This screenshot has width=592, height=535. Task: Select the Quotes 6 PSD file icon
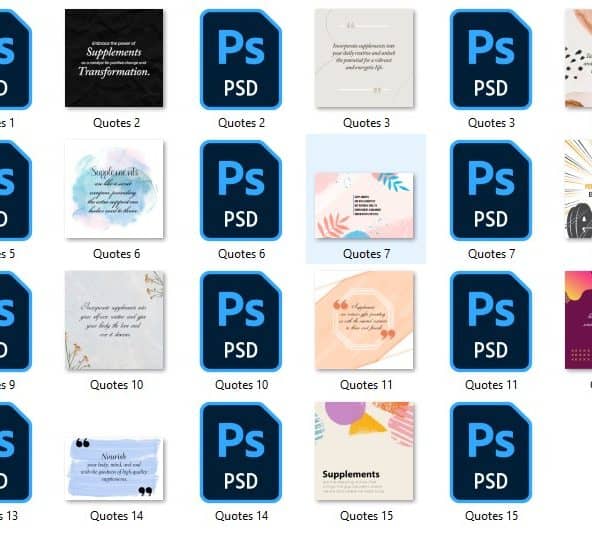point(241,190)
